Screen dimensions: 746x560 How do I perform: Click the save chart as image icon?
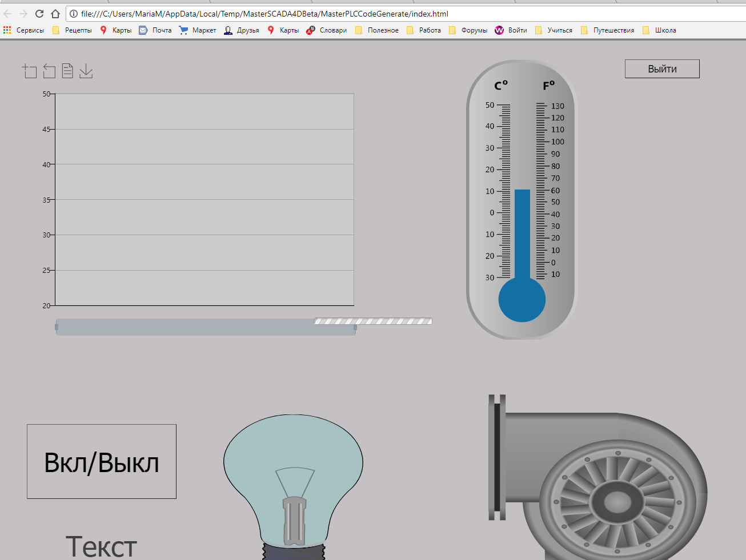click(86, 71)
